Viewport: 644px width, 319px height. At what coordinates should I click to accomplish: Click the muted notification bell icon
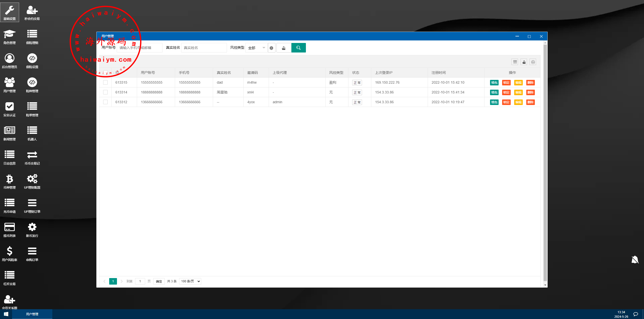pyautogui.click(x=635, y=259)
